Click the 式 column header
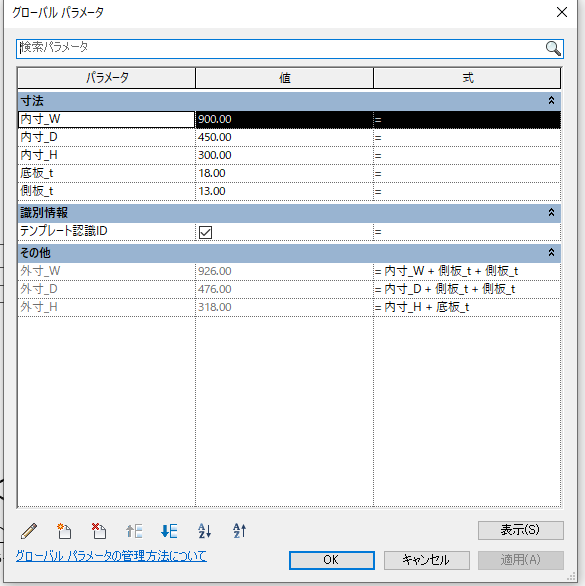The image size is (585, 586). pos(467,78)
